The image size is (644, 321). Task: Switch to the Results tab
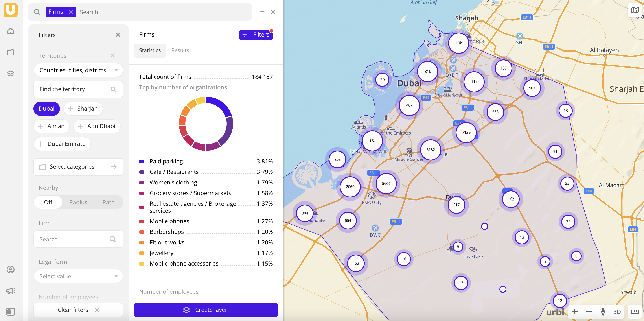pyautogui.click(x=179, y=50)
